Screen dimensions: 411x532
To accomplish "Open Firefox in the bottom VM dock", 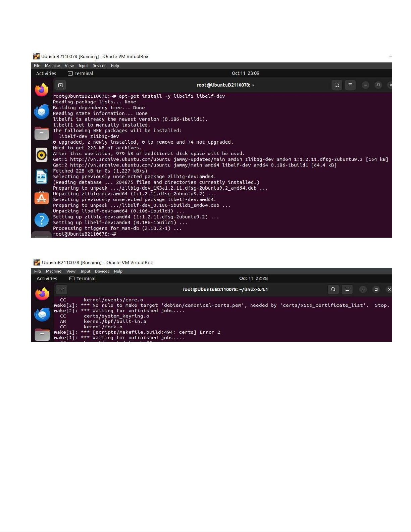I will tap(42, 294).
